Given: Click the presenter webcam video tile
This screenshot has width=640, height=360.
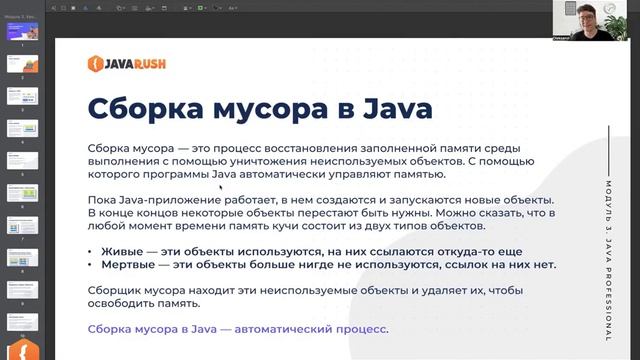Looking at the screenshot, I should 590,20.
